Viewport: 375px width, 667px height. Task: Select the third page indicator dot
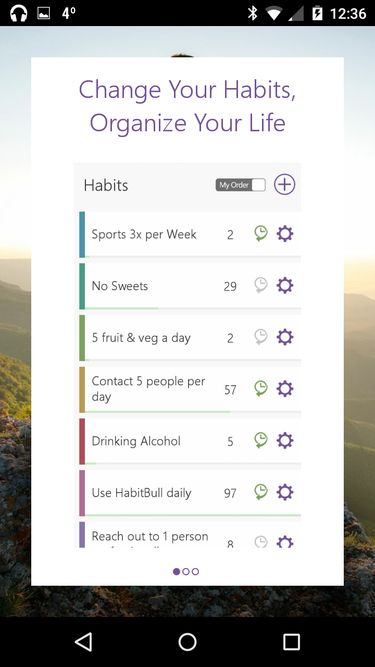[x=195, y=571]
